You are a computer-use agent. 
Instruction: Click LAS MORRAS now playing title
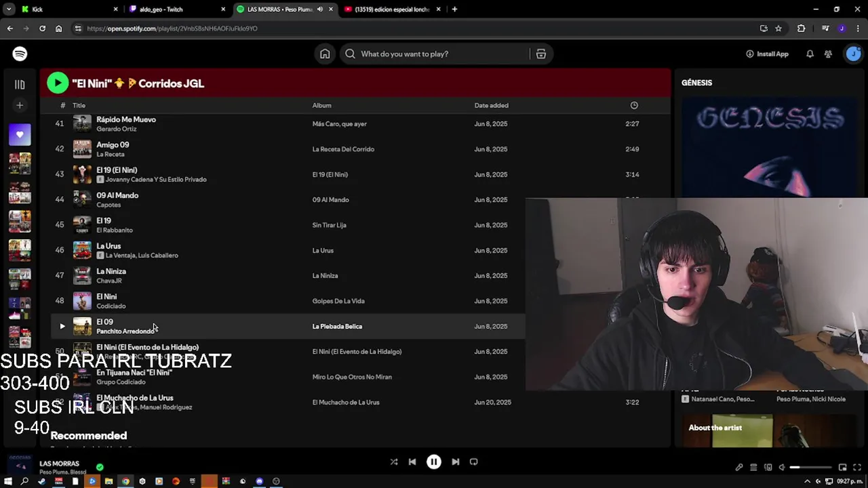pyautogui.click(x=59, y=464)
